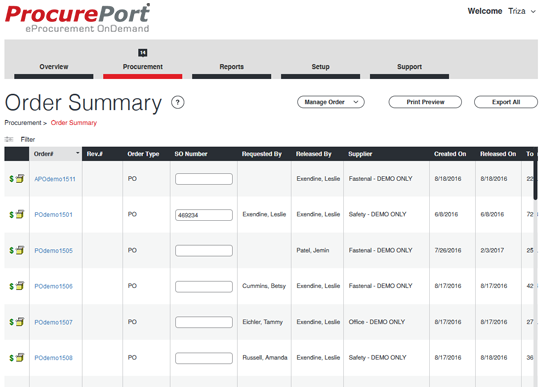Go to the Overview tab
Image resolution: width=543 pixels, height=387 pixels.
pyautogui.click(x=54, y=67)
